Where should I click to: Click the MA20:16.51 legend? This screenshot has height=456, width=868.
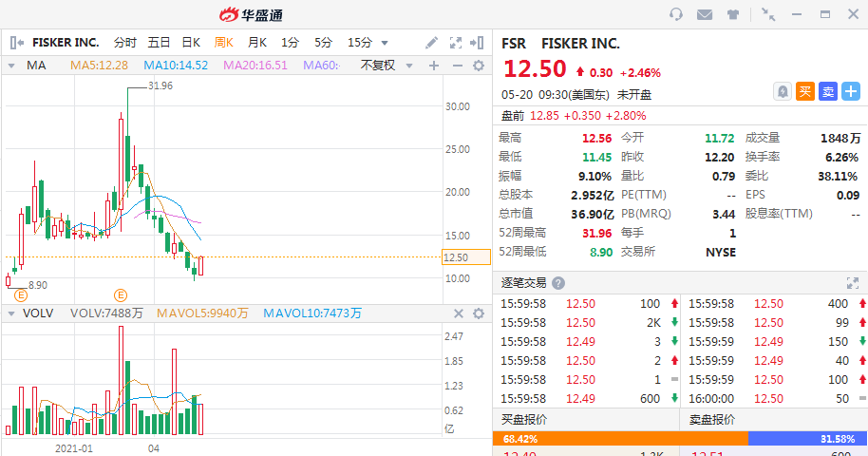click(255, 66)
